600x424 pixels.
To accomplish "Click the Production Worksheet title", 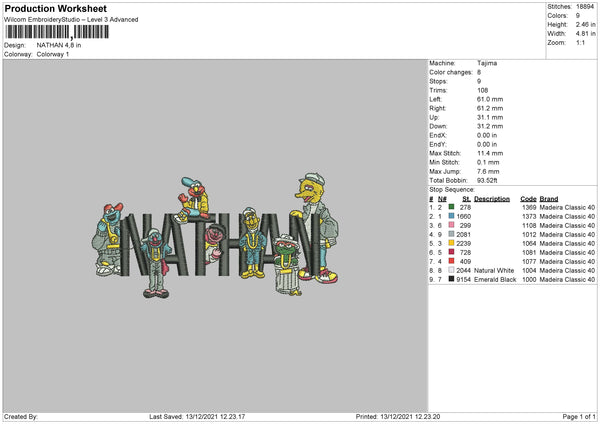I will (x=56, y=8).
